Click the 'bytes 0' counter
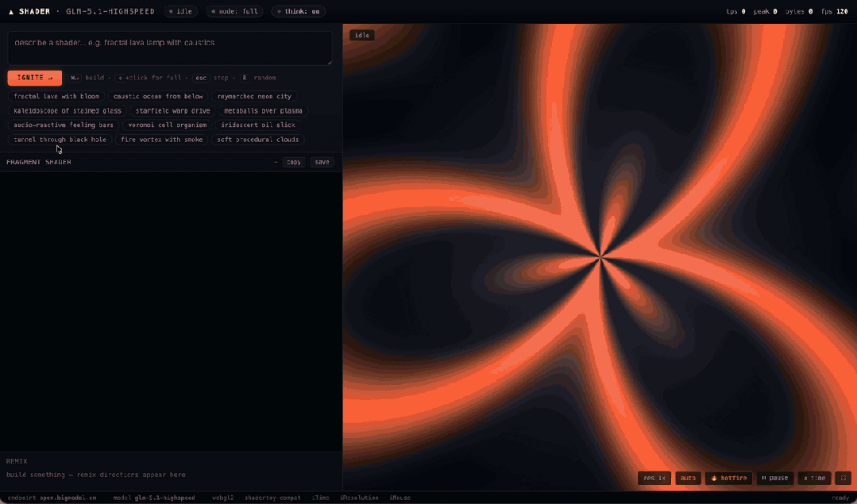Image resolution: width=857 pixels, height=504 pixels. pos(799,11)
